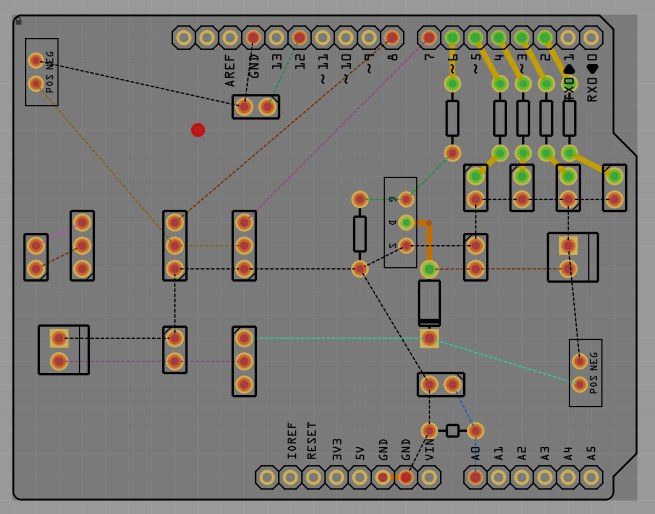Select header pad for pin 13
Image resolution: width=655 pixels, height=514 pixels.
(277, 38)
